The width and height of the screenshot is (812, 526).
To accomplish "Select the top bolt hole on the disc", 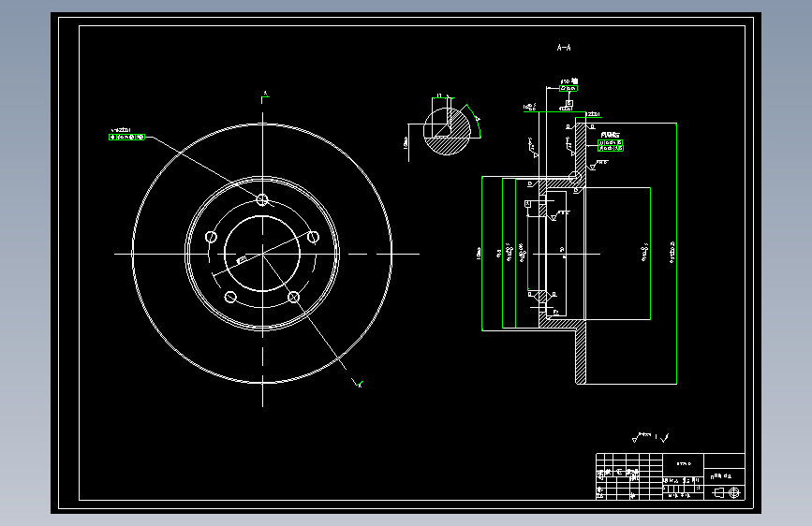I will tap(262, 199).
